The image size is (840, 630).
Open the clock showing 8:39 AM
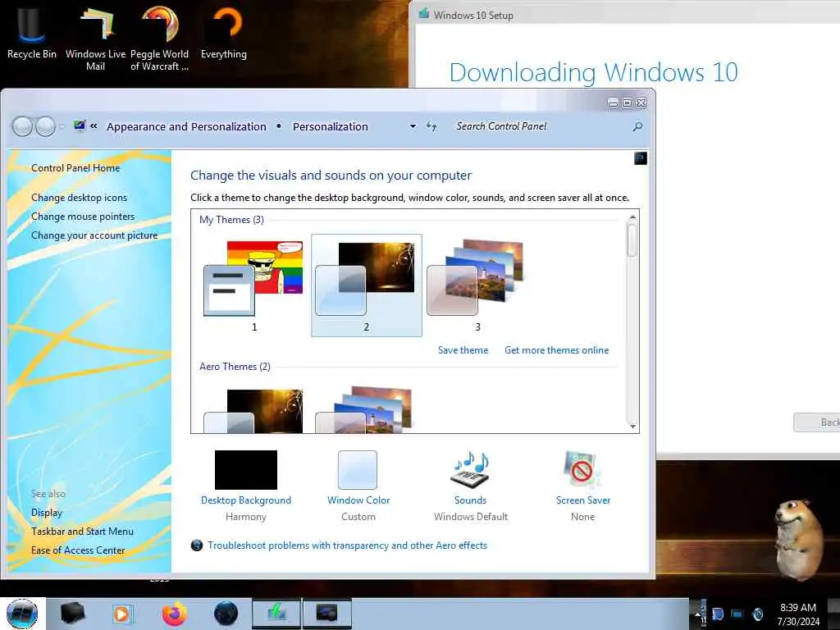click(798, 614)
